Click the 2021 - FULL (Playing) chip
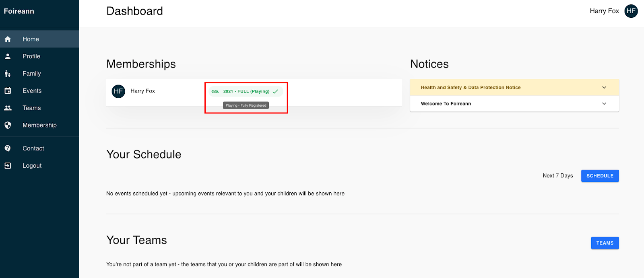The height and width of the screenshot is (278, 644). point(246,91)
